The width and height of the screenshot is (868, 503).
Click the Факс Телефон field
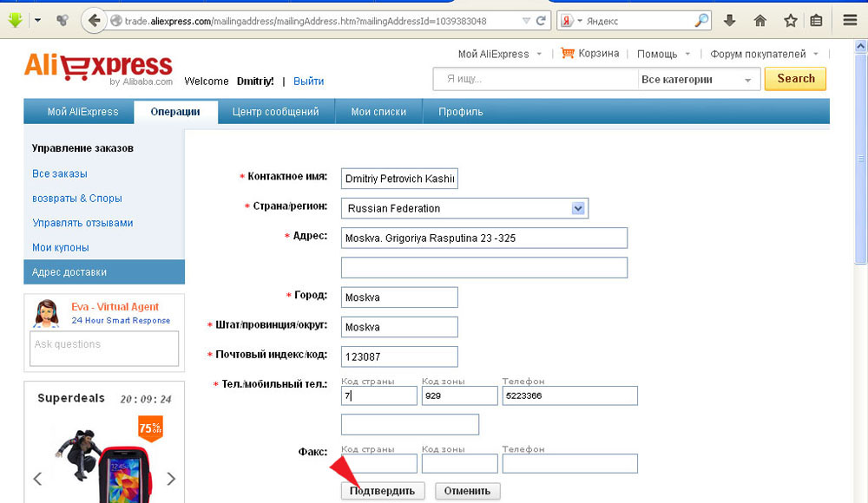(x=570, y=464)
